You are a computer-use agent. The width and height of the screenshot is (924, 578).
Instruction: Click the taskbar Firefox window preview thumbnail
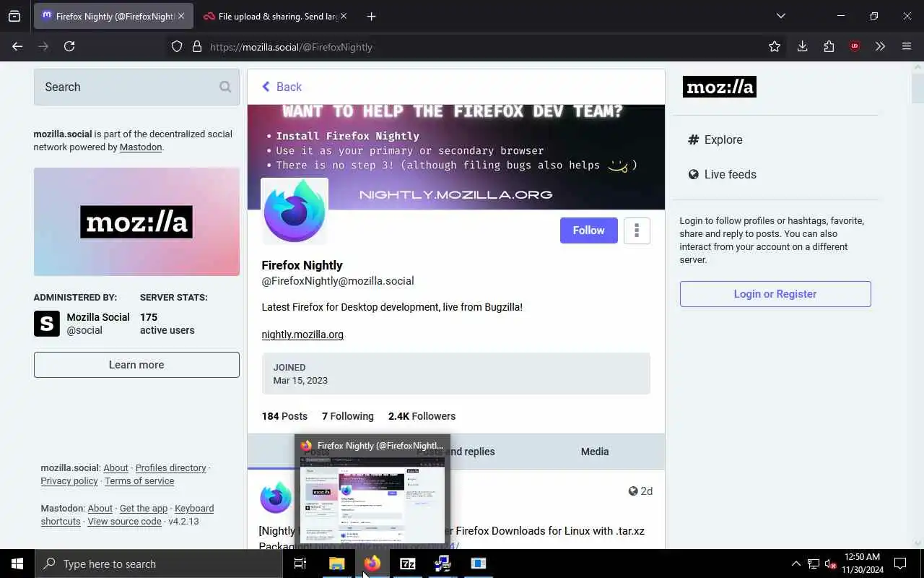click(372, 500)
